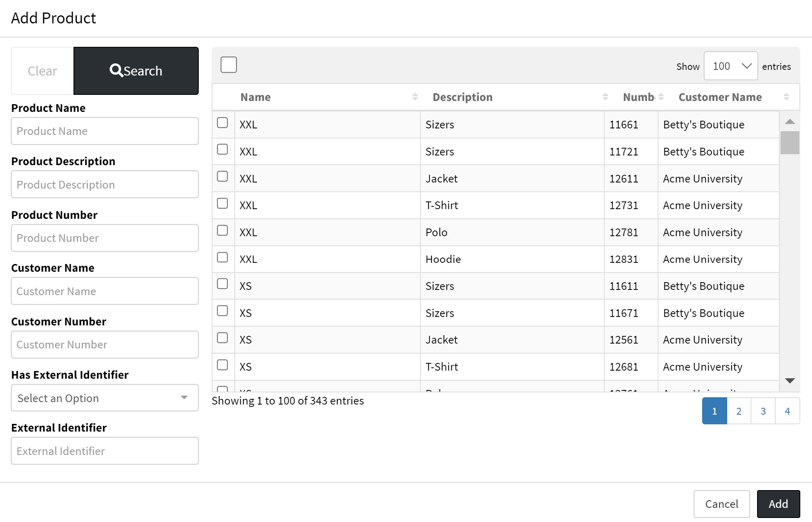Expand the Has External Identifier dropdown
Screen dimensions: 812x522
105,398
